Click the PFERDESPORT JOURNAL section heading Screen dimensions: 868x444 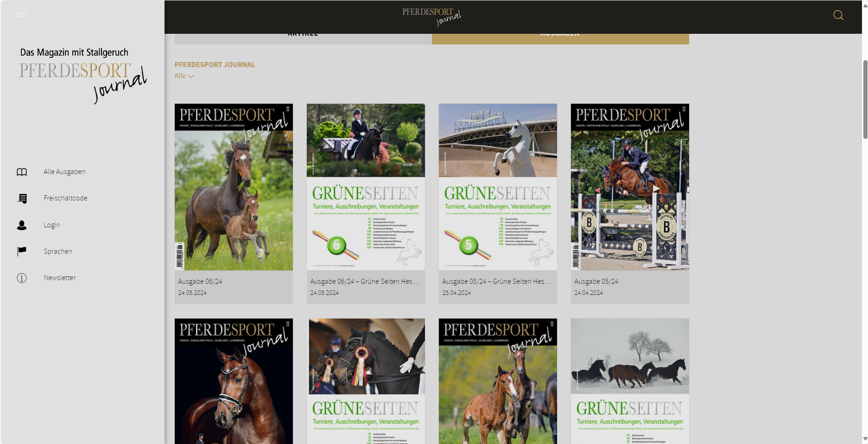pos(215,65)
